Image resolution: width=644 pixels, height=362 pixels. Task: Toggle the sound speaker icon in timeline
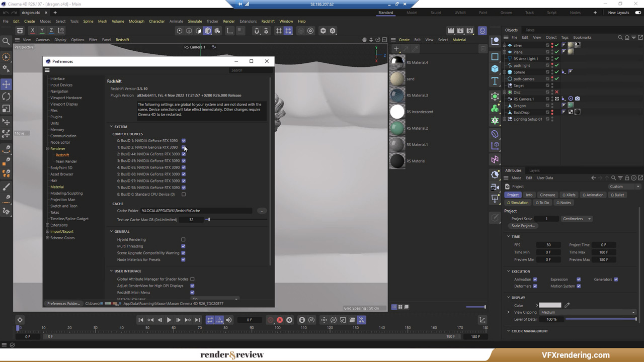point(229,320)
